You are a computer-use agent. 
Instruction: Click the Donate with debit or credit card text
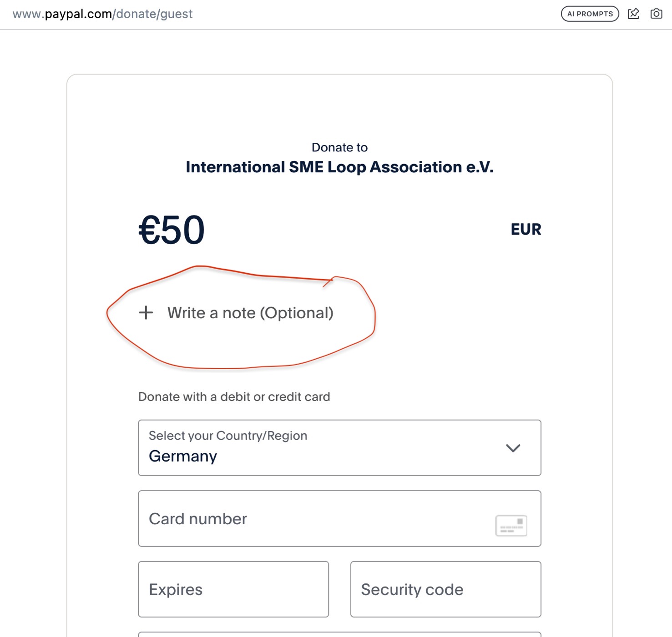coord(234,396)
